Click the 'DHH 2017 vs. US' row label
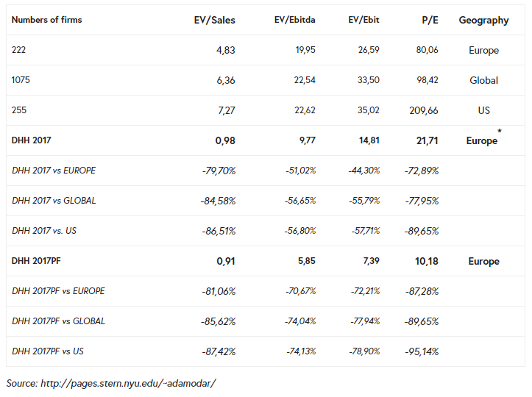The image size is (532, 397). coord(44,231)
